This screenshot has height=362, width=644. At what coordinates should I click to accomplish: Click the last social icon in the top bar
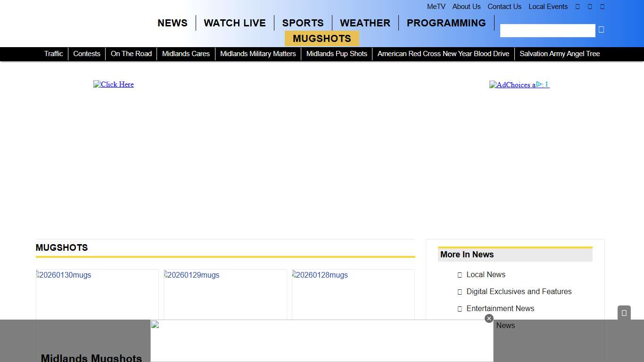click(602, 7)
